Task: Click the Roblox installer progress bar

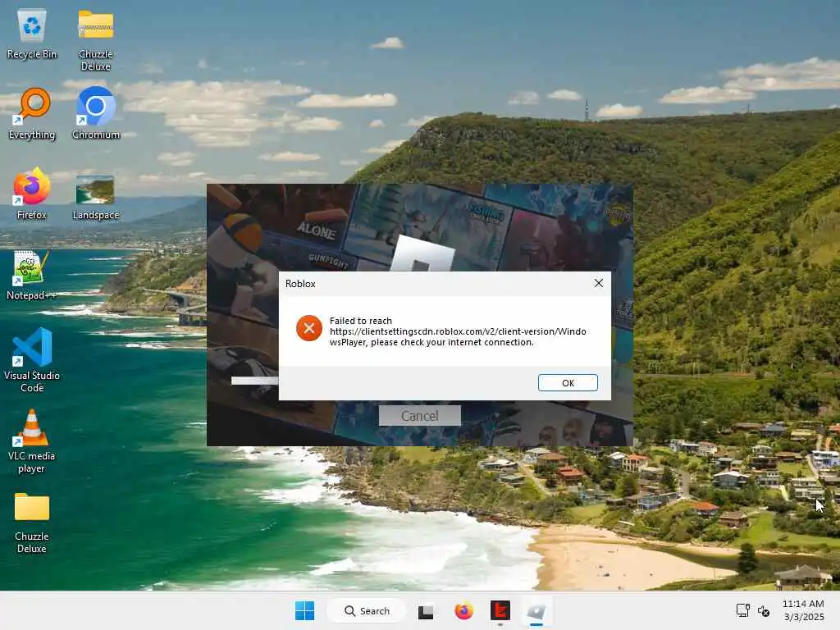Action: click(x=254, y=381)
